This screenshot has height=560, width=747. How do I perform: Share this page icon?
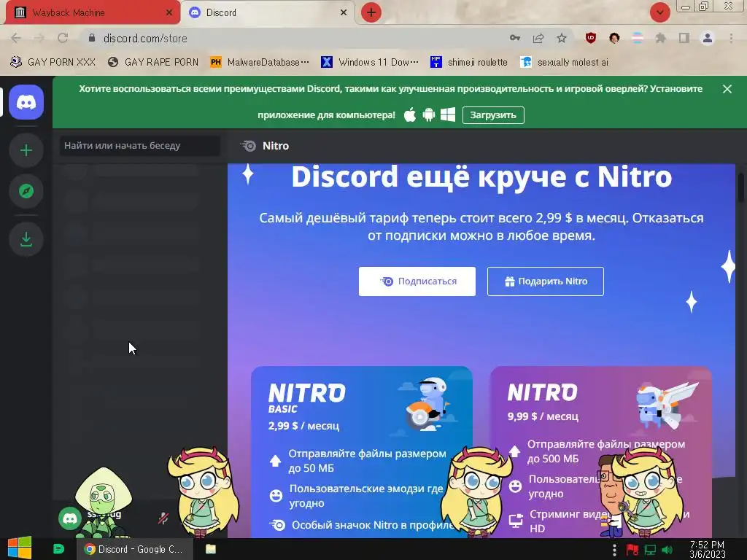pos(538,38)
